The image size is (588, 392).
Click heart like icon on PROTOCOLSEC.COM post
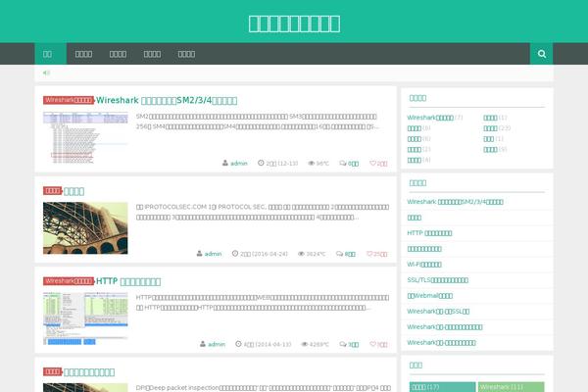click(x=369, y=254)
